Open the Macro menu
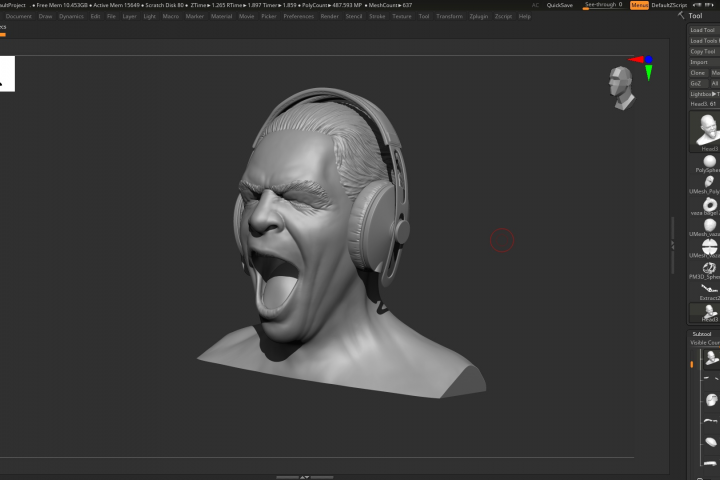 coord(171,16)
